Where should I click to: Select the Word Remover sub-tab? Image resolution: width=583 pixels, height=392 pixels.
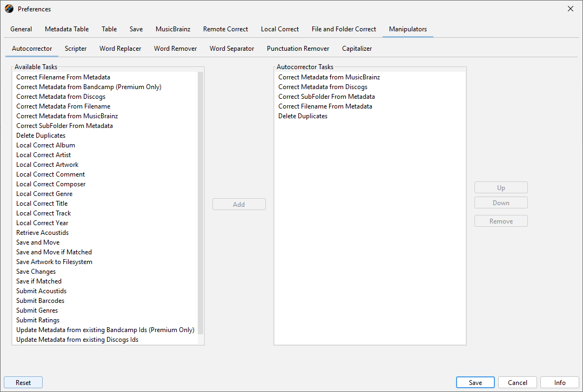[176, 48]
